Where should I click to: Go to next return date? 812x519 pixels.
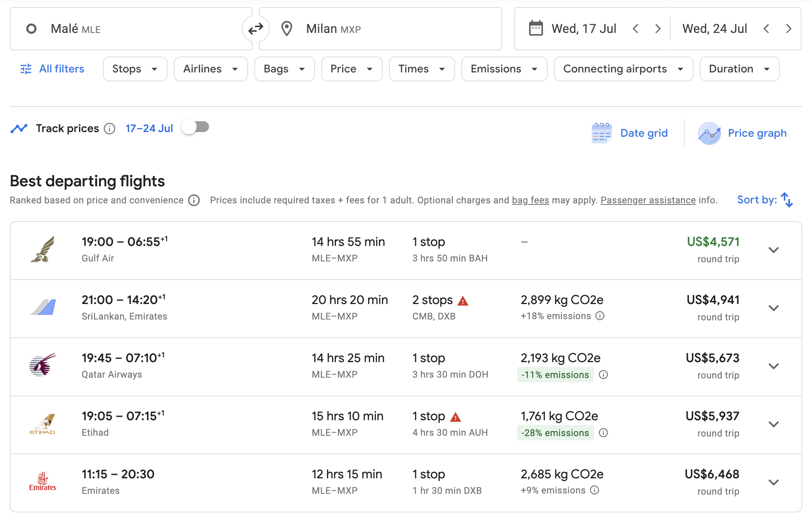(788, 29)
